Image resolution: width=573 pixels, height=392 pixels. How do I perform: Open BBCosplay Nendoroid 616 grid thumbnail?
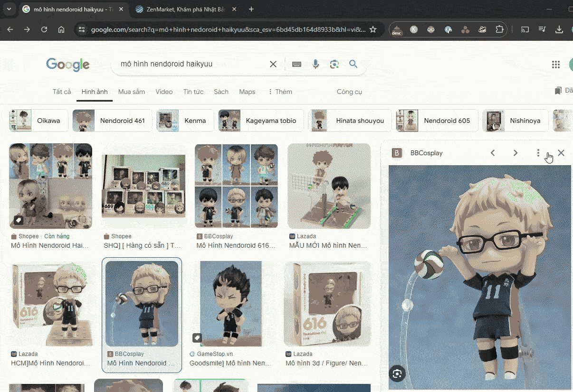tap(236, 186)
